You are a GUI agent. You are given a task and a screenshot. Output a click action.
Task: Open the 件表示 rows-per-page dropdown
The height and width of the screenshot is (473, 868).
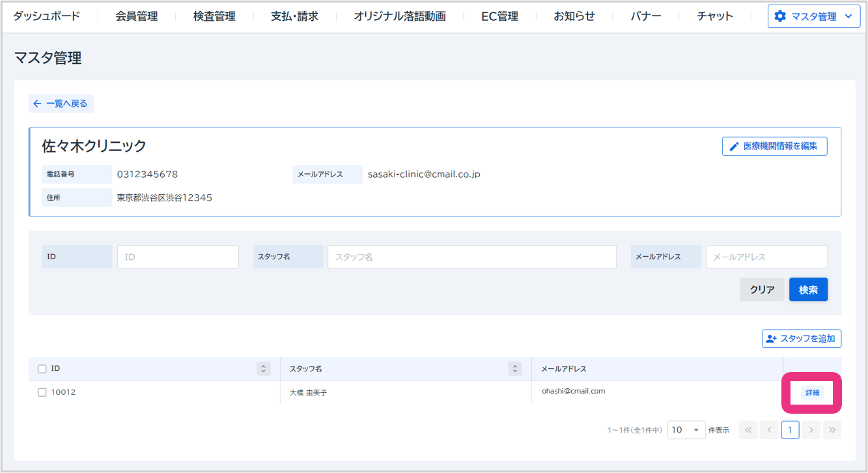(686, 430)
